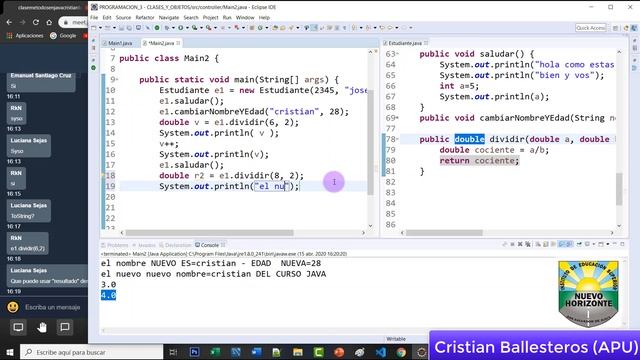The height and width of the screenshot is (360, 640).
Task: Open the Run menu
Action: tap(227, 18)
